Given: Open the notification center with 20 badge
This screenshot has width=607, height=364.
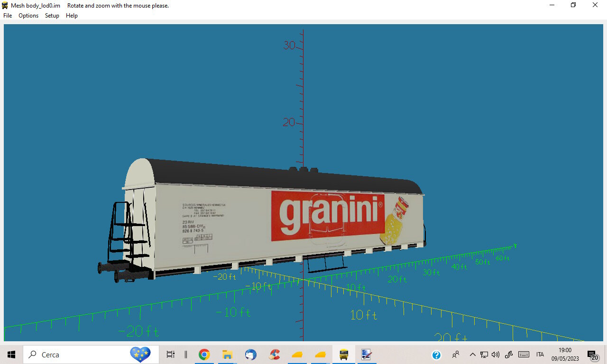Looking at the screenshot, I should coord(593,355).
